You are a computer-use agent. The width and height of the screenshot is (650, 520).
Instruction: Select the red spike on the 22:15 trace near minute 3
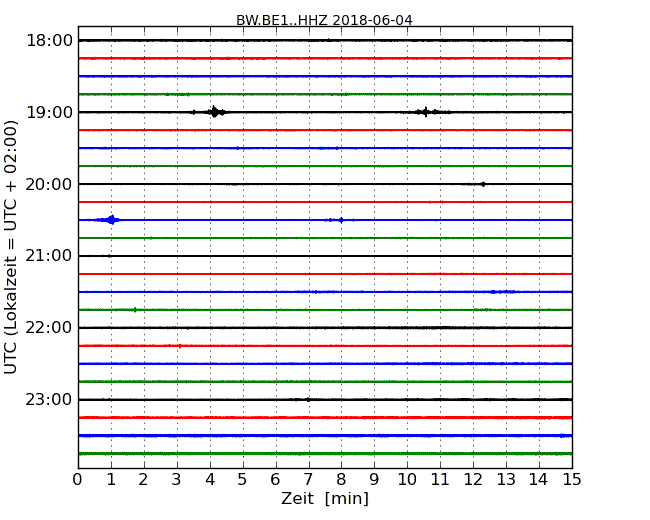pyautogui.click(x=179, y=346)
